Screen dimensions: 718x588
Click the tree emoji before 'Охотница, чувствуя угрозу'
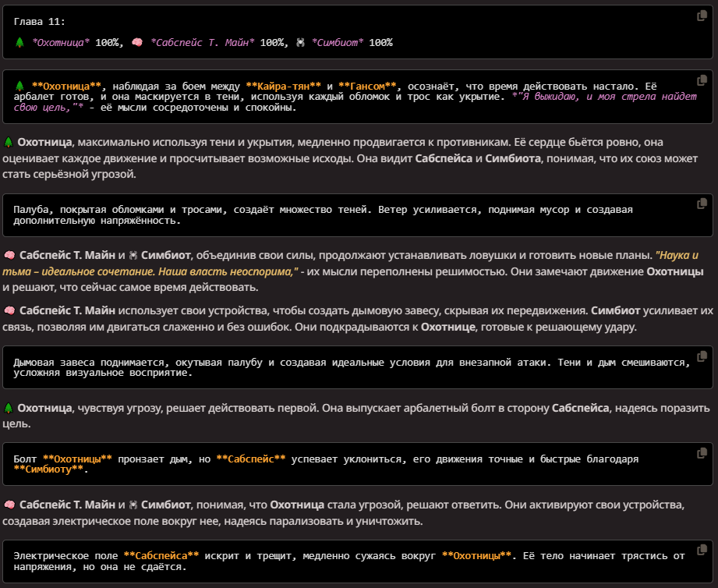pyautogui.click(x=9, y=408)
